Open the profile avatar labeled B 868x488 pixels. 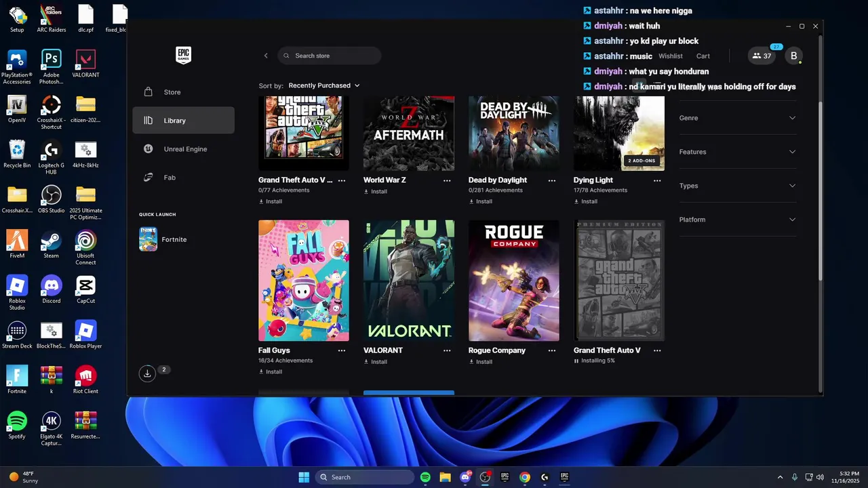794,56
